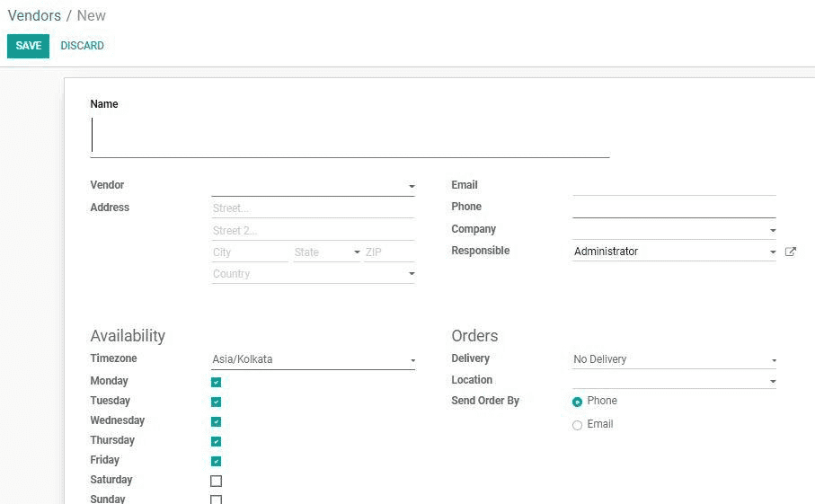Click the Save button
This screenshot has width=815, height=504.
coord(28,46)
